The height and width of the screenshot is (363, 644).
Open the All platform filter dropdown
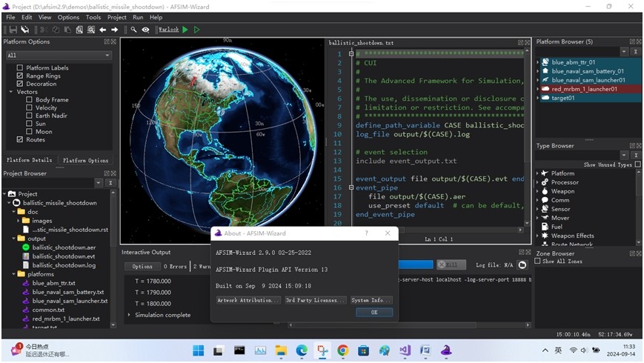[x=58, y=56]
